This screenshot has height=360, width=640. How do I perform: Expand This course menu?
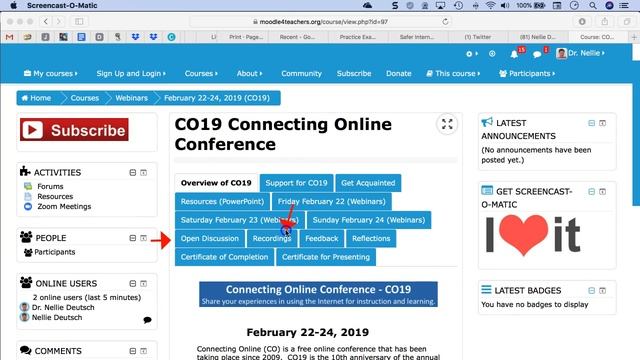pos(453,73)
